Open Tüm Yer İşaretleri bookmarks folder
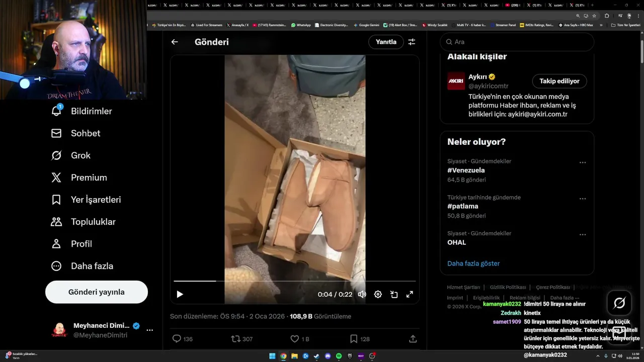This screenshot has width=644, height=362. point(626,25)
